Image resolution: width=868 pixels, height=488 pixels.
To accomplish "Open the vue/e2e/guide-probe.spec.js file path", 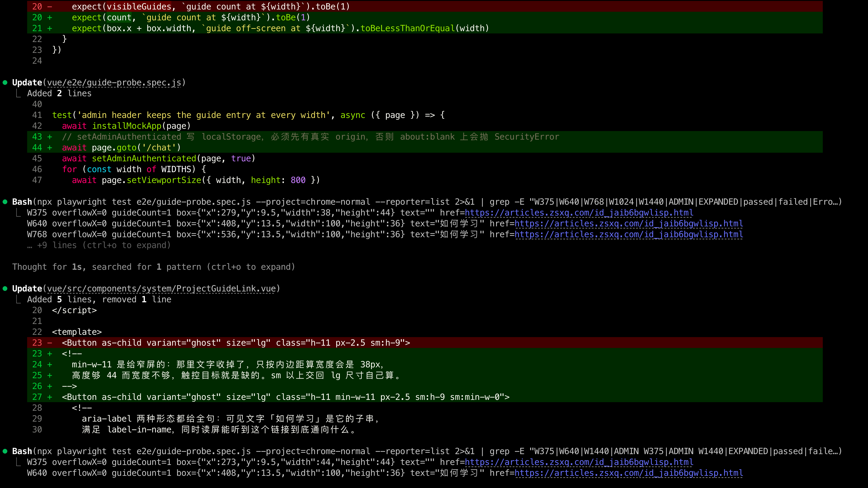I will [114, 82].
